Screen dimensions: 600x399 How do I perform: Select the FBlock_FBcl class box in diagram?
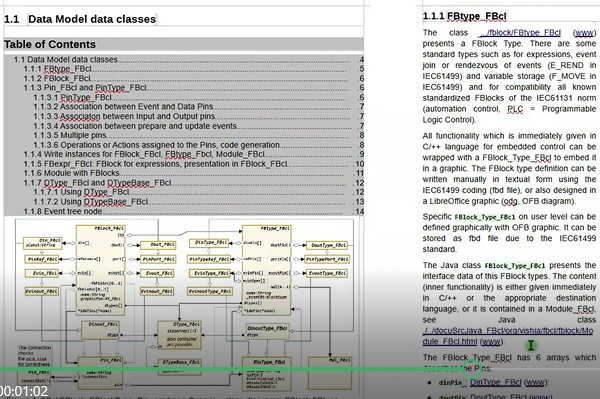coord(100,270)
